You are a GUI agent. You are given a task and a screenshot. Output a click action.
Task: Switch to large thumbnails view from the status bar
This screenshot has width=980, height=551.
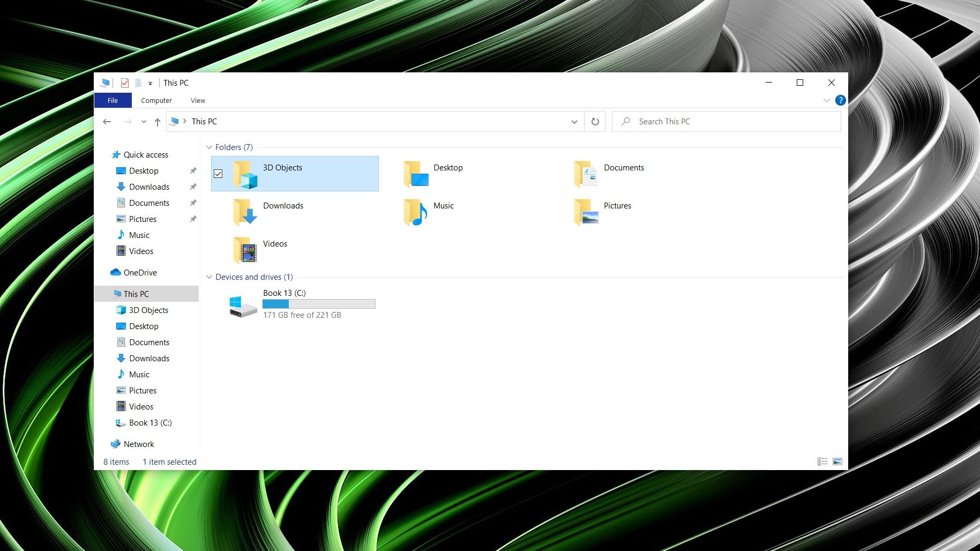coord(836,461)
